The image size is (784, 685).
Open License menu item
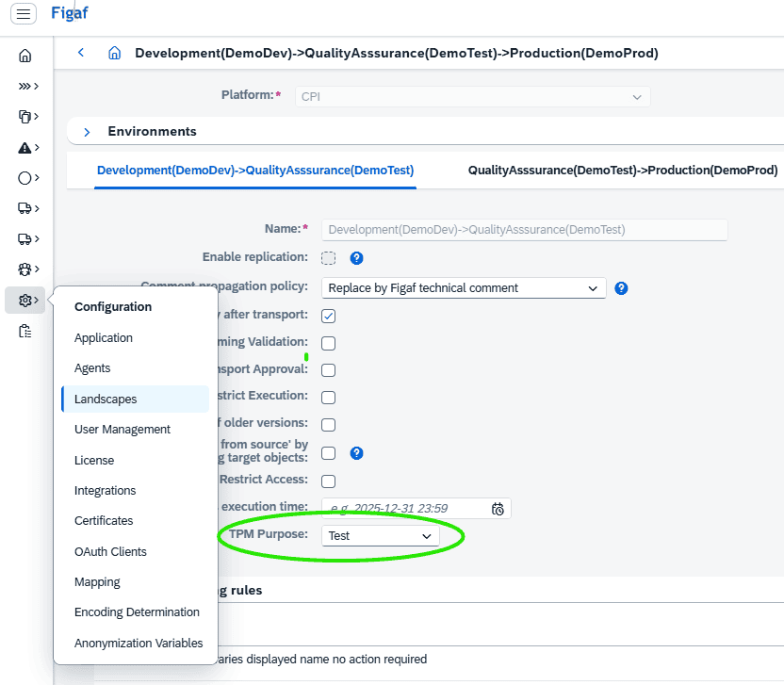tap(94, 461)
